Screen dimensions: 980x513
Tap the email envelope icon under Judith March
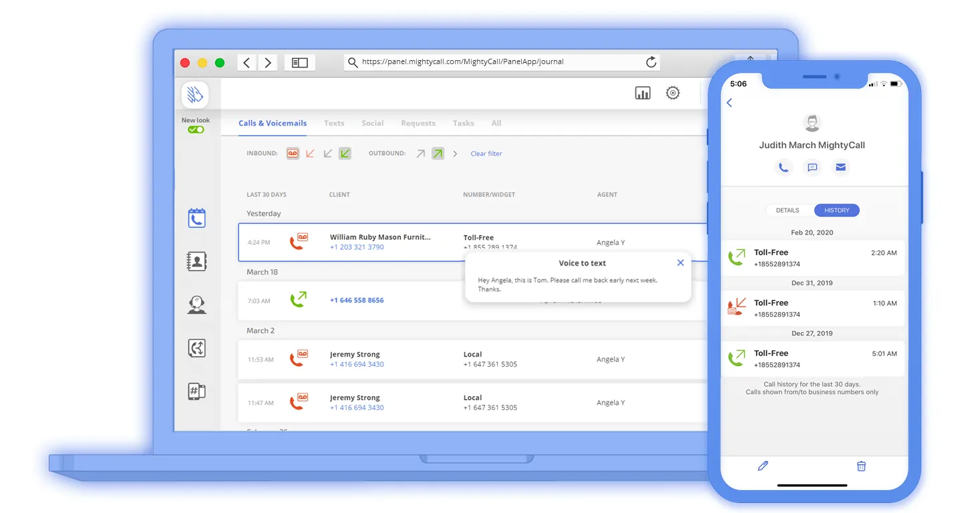841,167
